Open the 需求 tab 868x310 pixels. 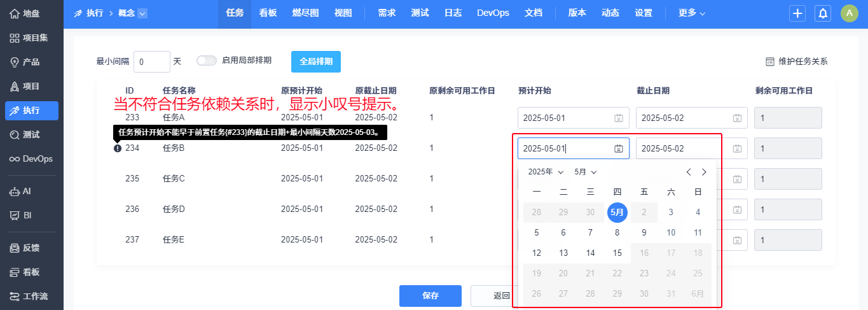tap(387, 13)
